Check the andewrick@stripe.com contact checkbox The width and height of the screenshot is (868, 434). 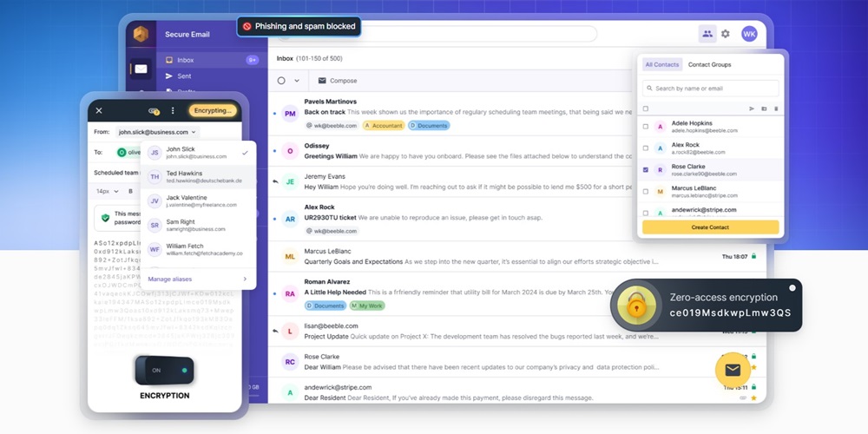(646, 213)
